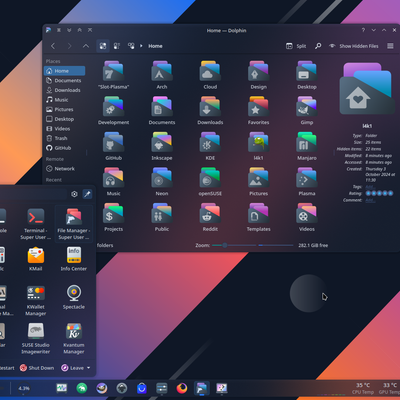
Task: Click the Leave button
Action: pyautogui.click(x=73, y=368)
